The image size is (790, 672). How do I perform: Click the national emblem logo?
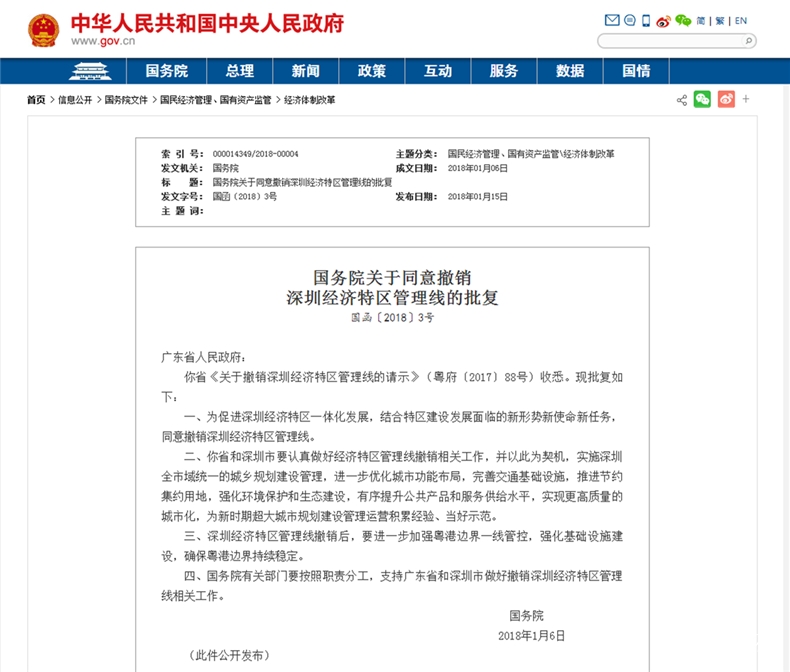click(x=43, y=30)
